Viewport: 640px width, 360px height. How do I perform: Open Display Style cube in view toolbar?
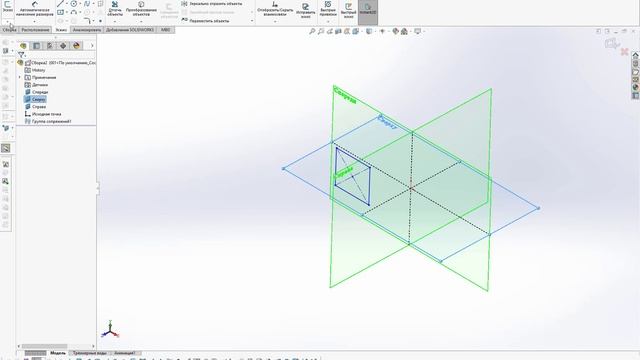coord(369,31)
